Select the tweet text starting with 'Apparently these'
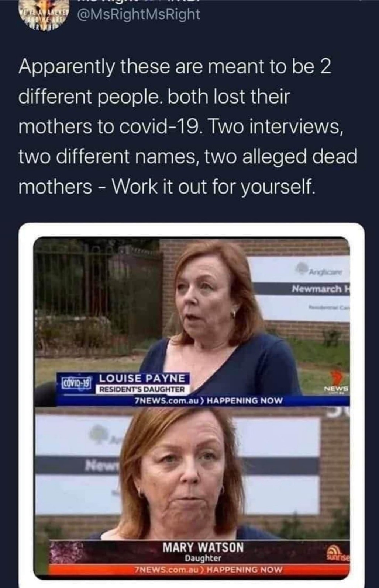 188,126
